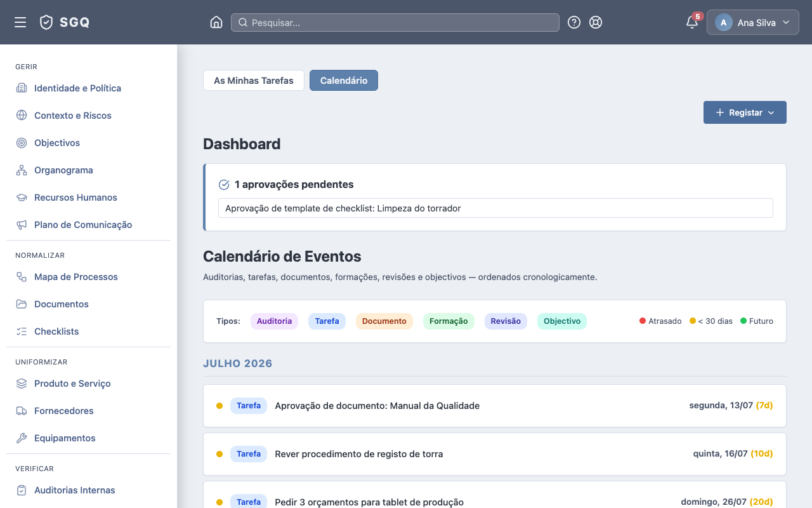Open Objectivos in the sidebar
812x508 pixels.
(x=89, y=143)
